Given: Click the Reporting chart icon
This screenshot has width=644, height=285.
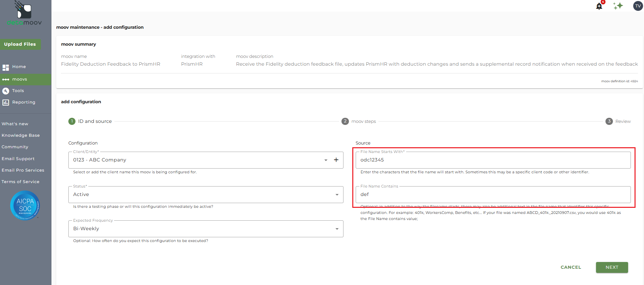Looking at the screenshot, I should click(x=6, y=102).
